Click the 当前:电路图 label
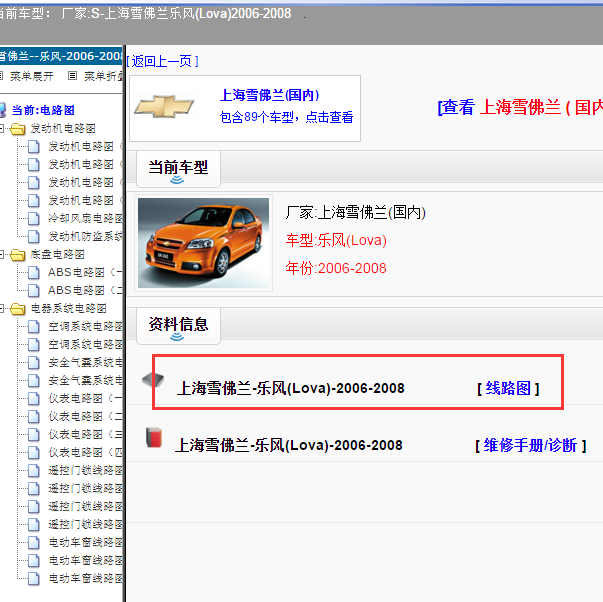 (x=43, y=110)
